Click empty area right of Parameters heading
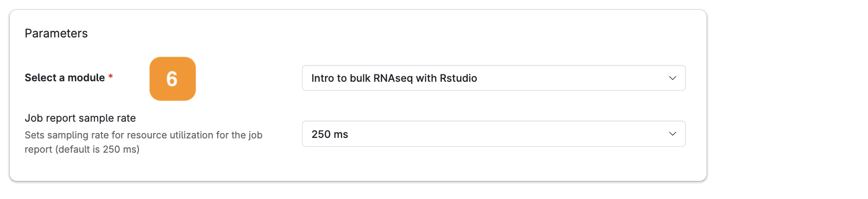The height and width of the screenshot is (199, 868). [x=394, y=33]
